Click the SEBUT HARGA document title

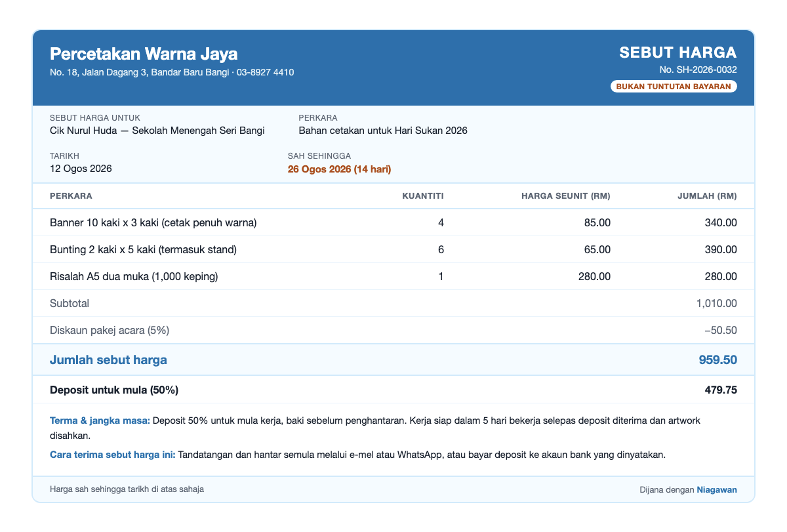(x=678, y=52)
